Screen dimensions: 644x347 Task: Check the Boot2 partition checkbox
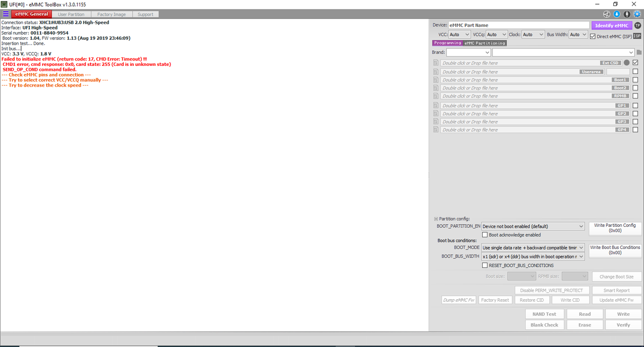tap(635, 88)
